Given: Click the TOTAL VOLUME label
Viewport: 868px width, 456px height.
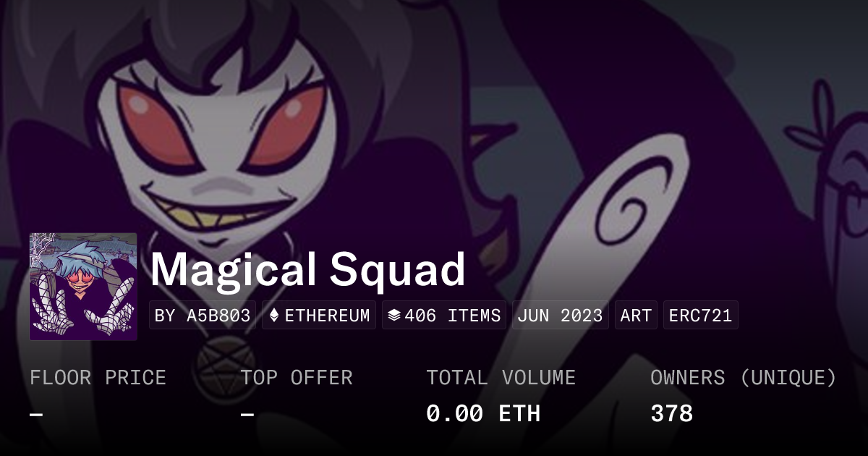Looking at the screenshot, I should click(x=501, y=378).
